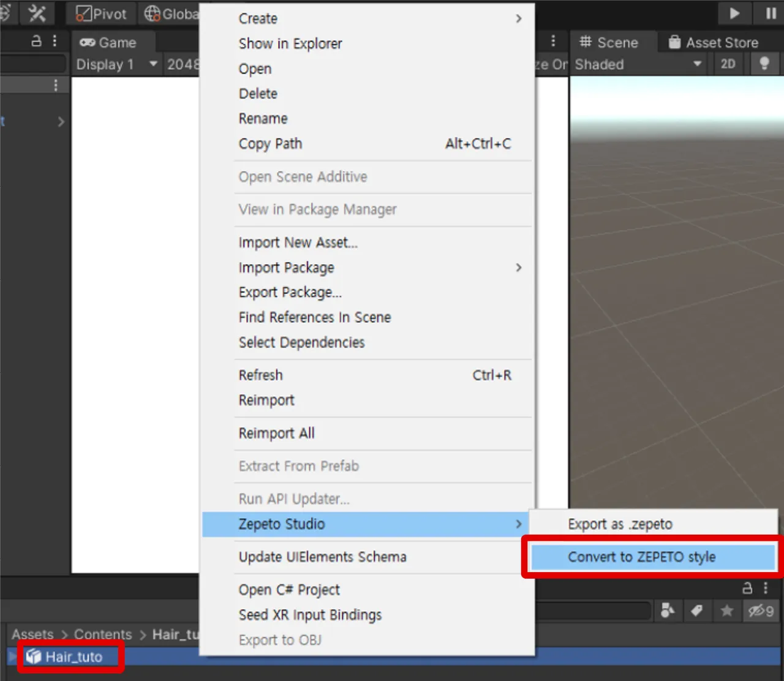784x681 pixels.
Task: Open the tools (wrench) icon in toolbar
Action: pyautogui.click(x=37, y=13)
